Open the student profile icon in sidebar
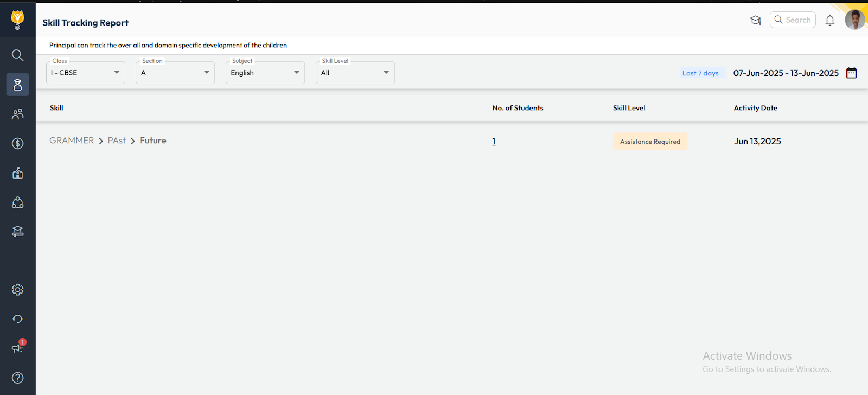Image resolution: width=868 pixels, height=395 pixels. (17, 85)
